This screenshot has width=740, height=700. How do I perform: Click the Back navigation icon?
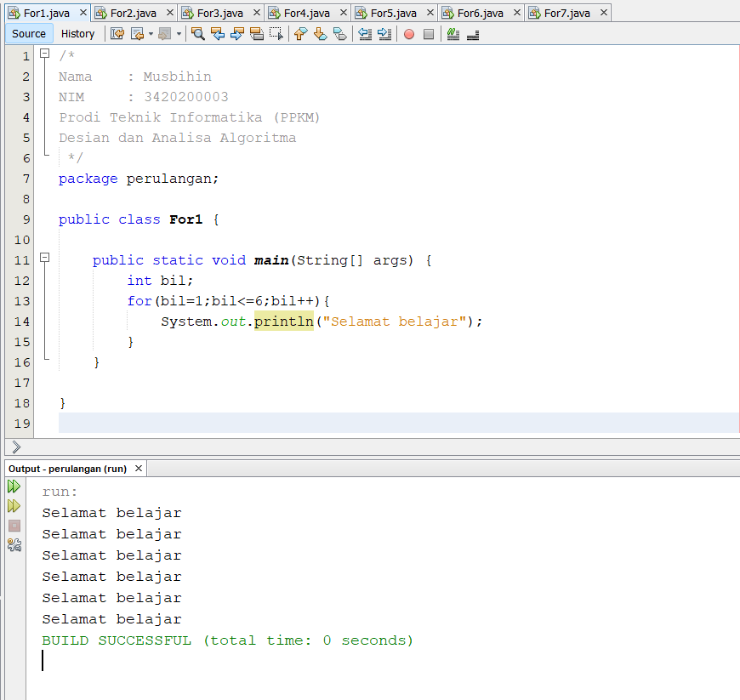pos(137,34)
